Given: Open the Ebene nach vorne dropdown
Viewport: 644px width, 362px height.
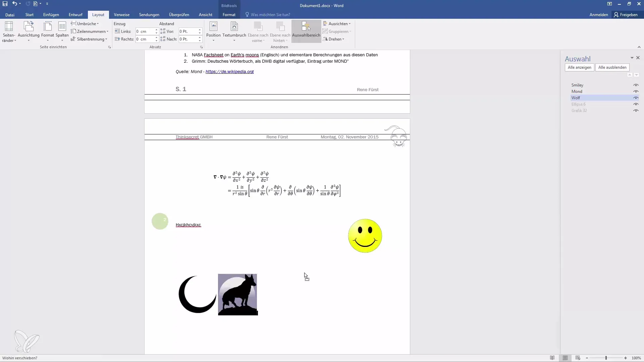Looking at the screenshot, I should click(x=264, y=40).
